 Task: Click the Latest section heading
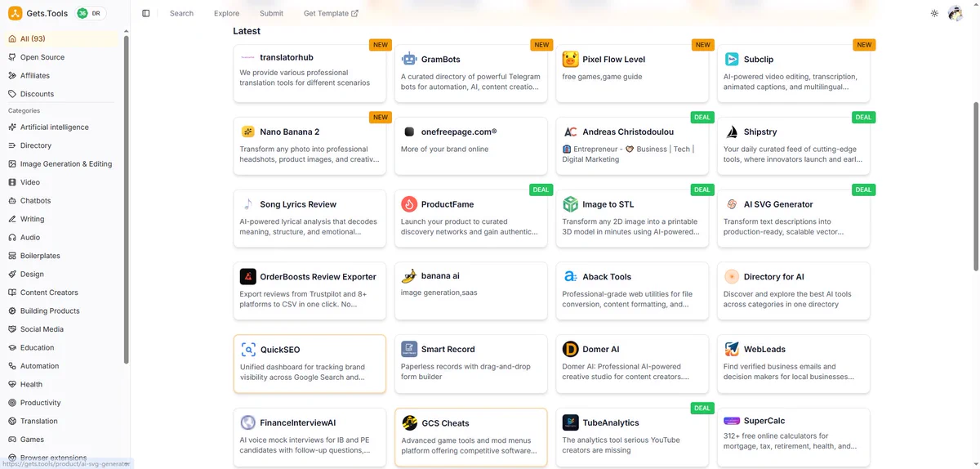247,31
